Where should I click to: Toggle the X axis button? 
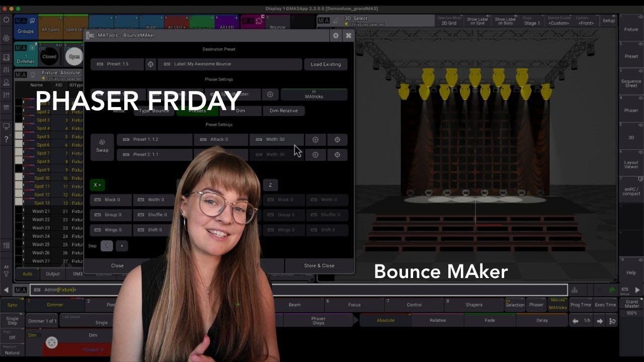[x=97, y=185]
